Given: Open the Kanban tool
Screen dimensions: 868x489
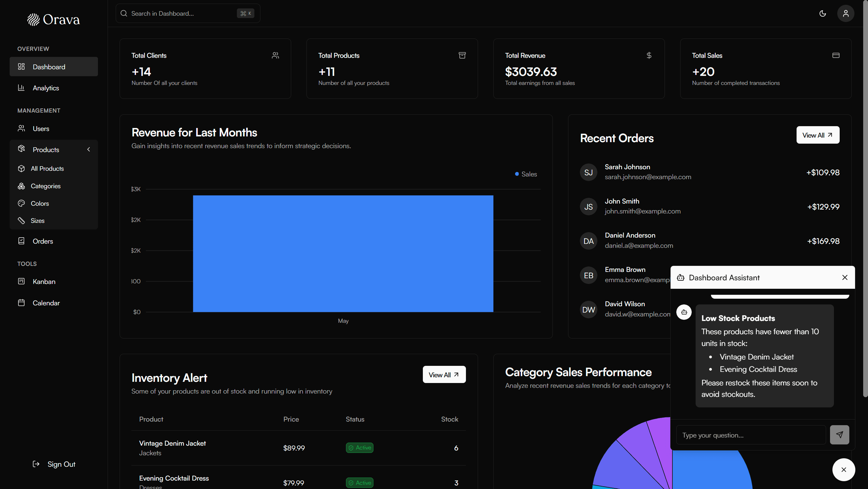Looking at the screenshot, I should click(54, 281).
